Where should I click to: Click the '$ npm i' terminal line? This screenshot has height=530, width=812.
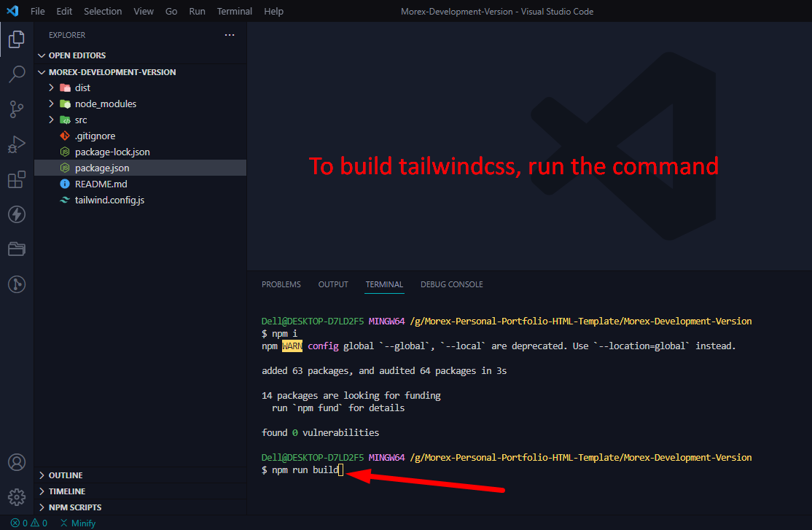280,334
